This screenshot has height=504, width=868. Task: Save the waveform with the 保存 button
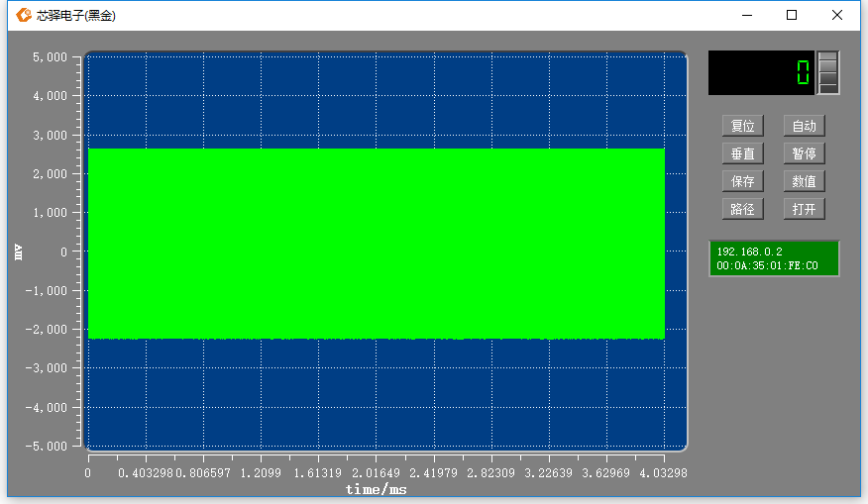pyautogui.click(x=743, y=181)
